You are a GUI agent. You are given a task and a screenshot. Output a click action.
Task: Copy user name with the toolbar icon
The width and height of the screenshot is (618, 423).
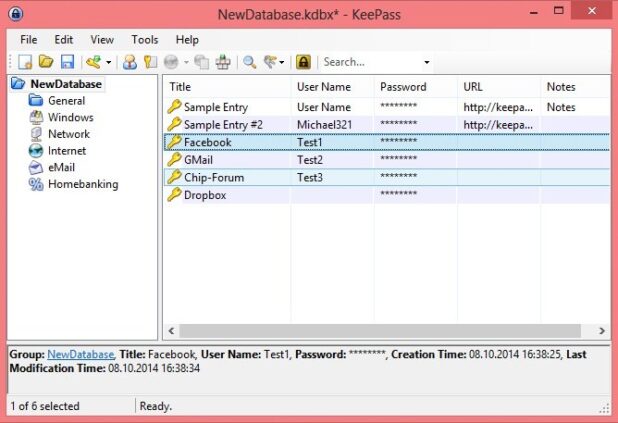pos(129,62)
